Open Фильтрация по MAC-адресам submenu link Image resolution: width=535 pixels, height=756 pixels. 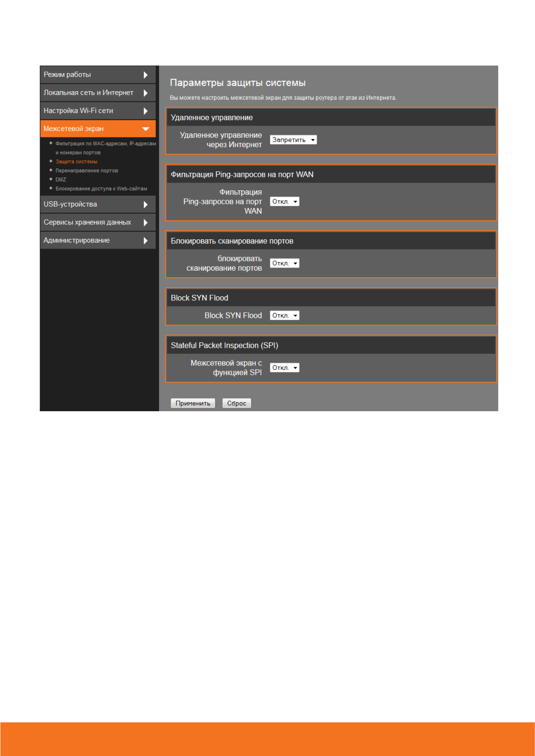pos(106,144)
